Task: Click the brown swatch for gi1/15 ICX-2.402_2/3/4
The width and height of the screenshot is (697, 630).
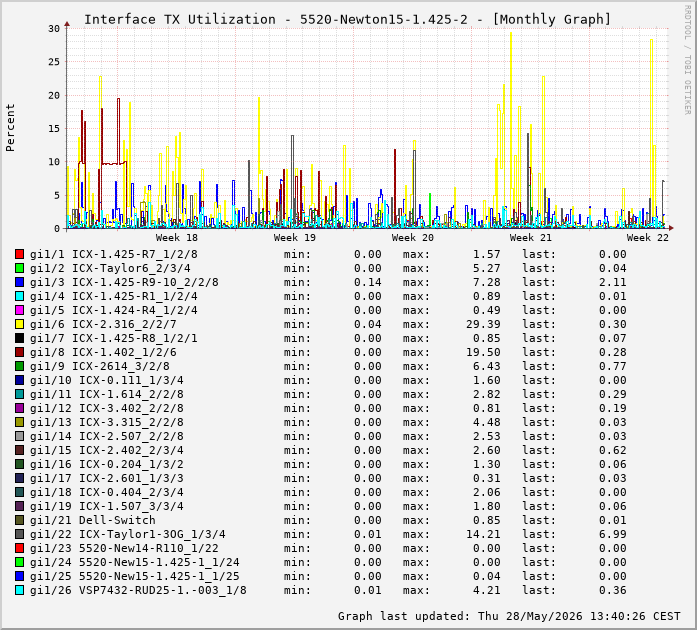Action: (19, 450)
